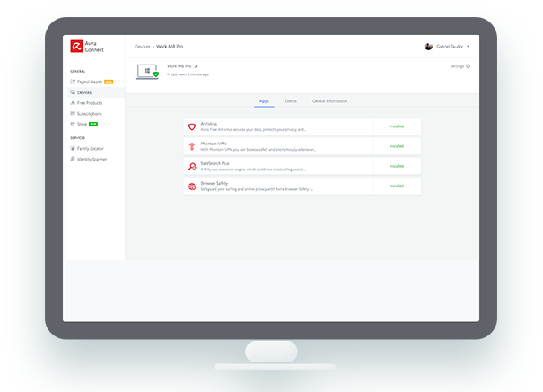Click the Installed status for Antivirus
This screenshot has height=392, width=543.
[x=397, y=126]
